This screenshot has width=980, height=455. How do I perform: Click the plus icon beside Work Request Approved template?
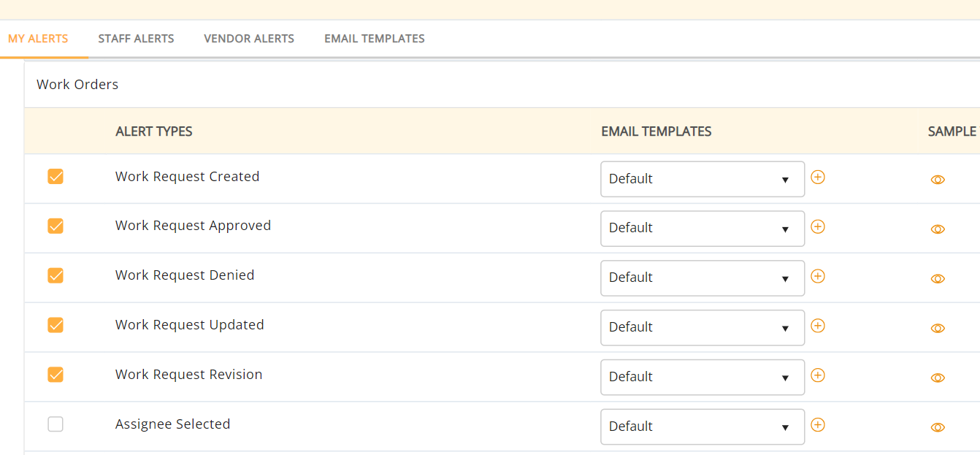pyautogui.click(x=818, y=226)
